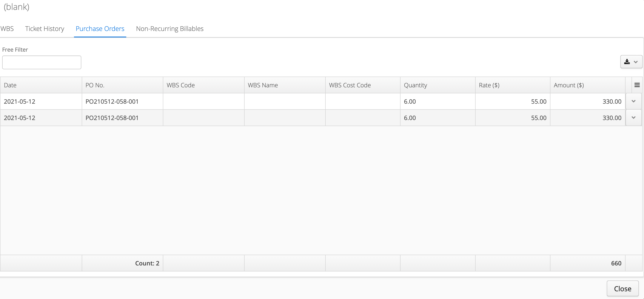
Task: Select the Purchase Orders tab
Action: coord(100,29)
